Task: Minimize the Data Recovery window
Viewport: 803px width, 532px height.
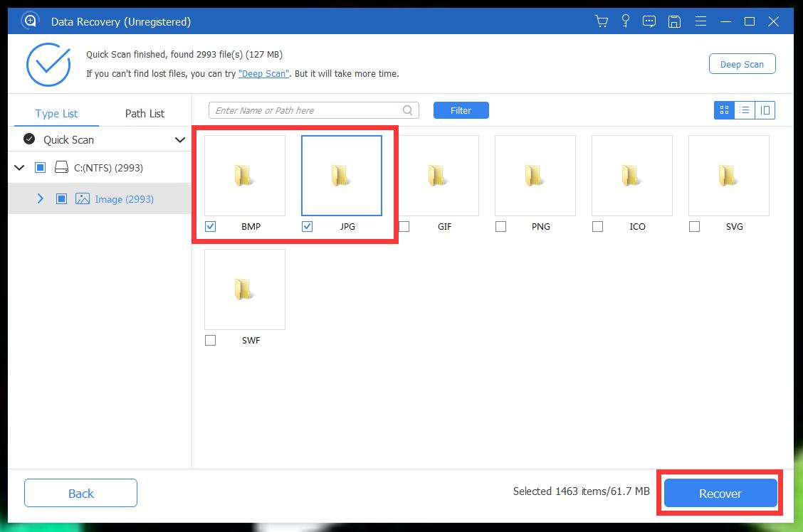Action: pyautogui.click(x=725, y=21)
